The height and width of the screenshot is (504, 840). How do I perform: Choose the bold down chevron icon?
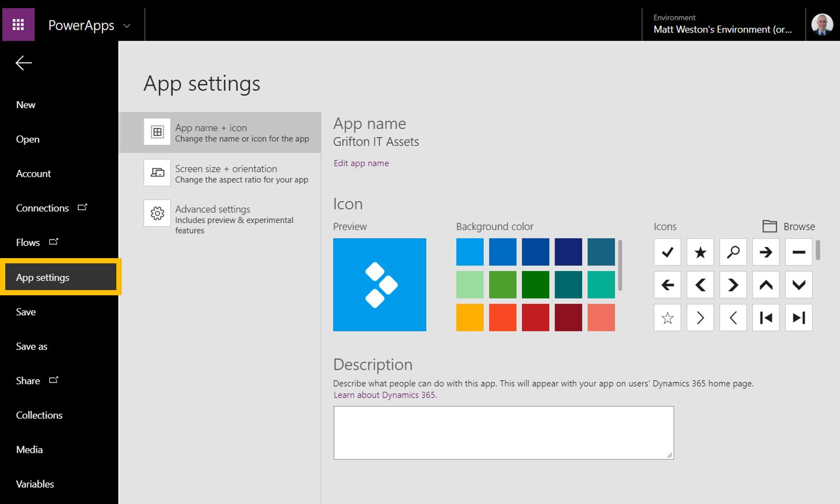pyautogui.click(x=799, y=285)
